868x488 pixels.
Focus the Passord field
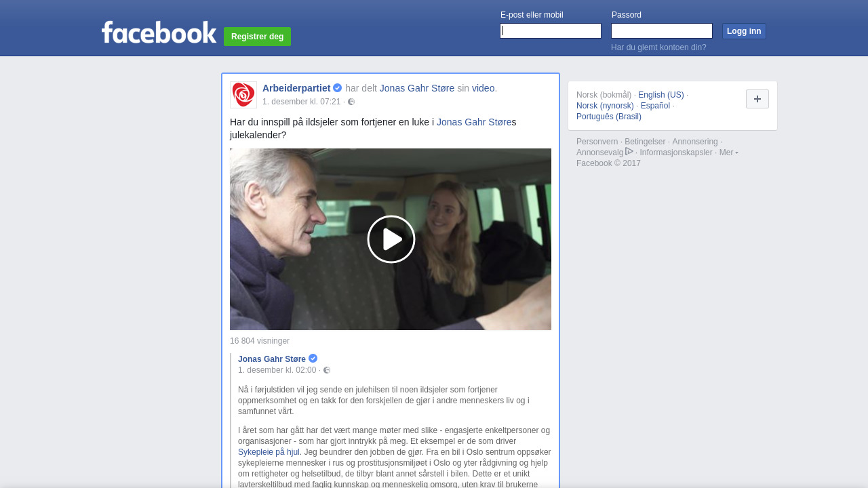(x=662, y=31)
